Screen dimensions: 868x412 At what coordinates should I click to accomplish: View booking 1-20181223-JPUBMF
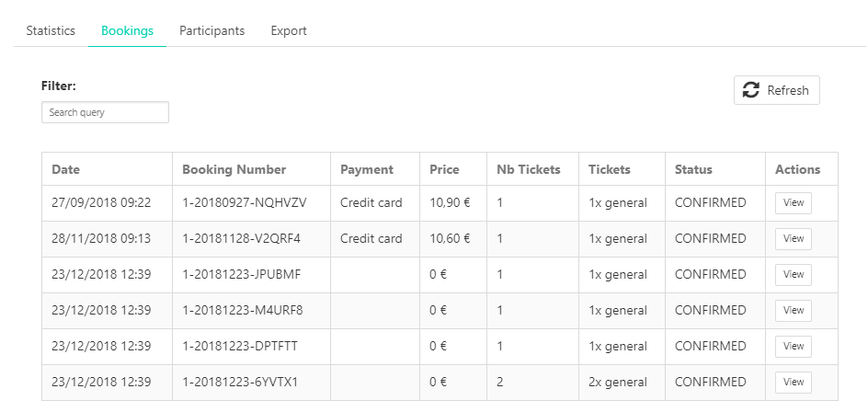coord(794,275)
